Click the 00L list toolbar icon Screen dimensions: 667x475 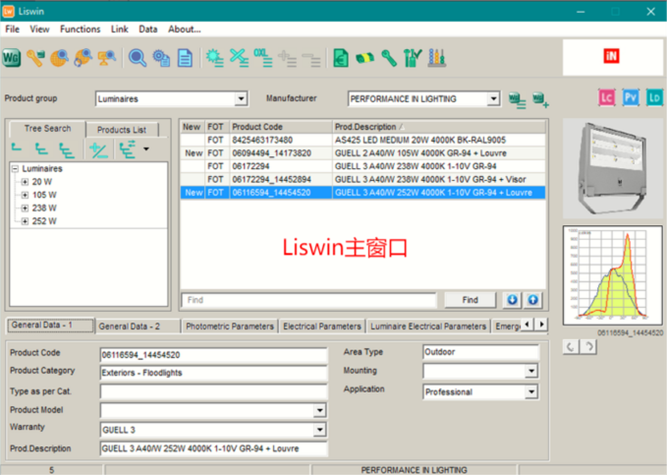click(x=263, y=57)
